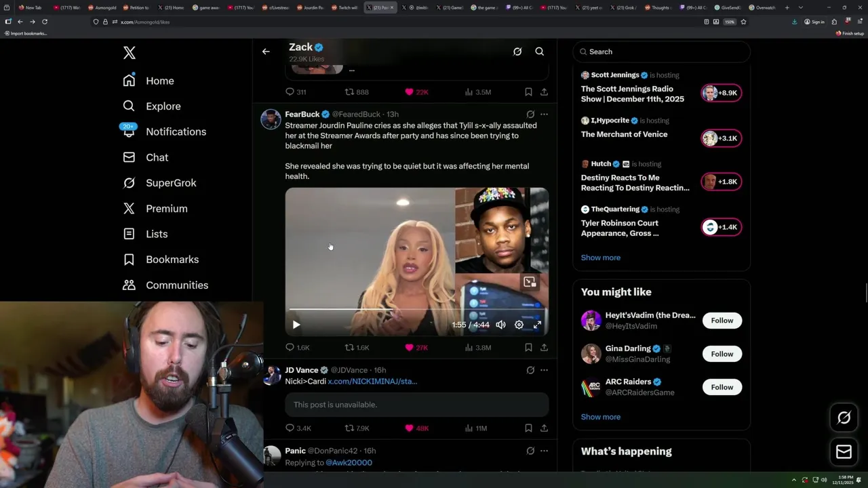
Task: Follow ARC Raiders
Action: (x=722, y=387)
